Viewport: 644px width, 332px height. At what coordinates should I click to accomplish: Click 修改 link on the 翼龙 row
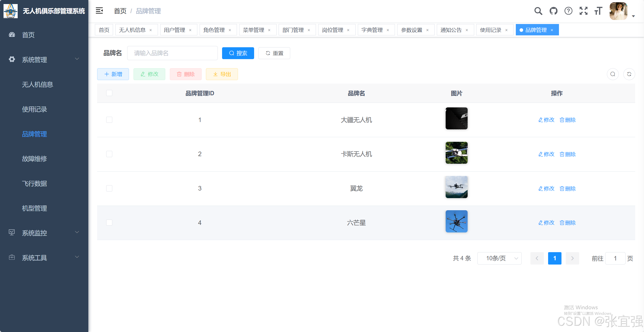pyautogui.click(x=546, y=188)
